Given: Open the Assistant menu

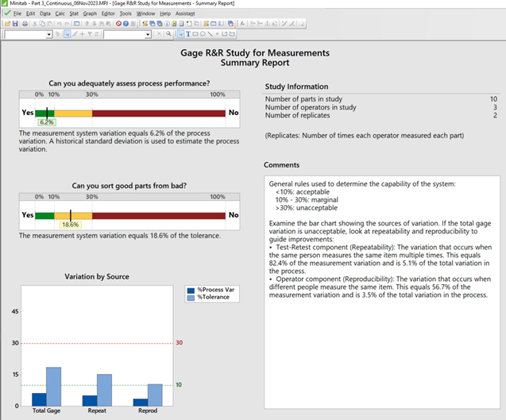Looking at the screenshot, I should [184, 13].
